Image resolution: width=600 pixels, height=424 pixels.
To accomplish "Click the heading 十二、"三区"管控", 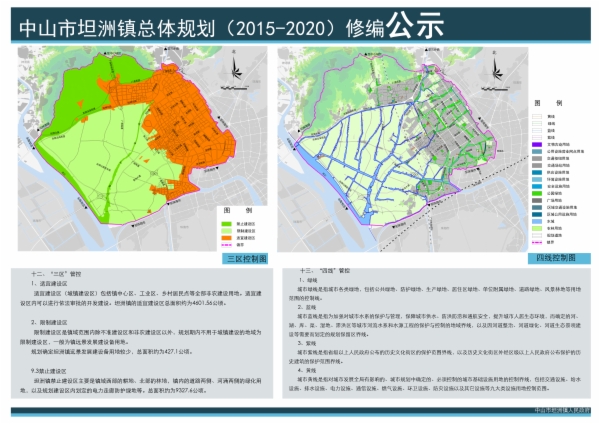I will (56, 274).
